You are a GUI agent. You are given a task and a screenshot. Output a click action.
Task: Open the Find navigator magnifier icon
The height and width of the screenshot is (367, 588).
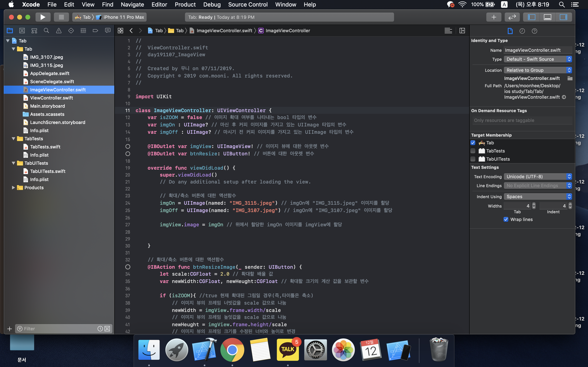point(46,31)
